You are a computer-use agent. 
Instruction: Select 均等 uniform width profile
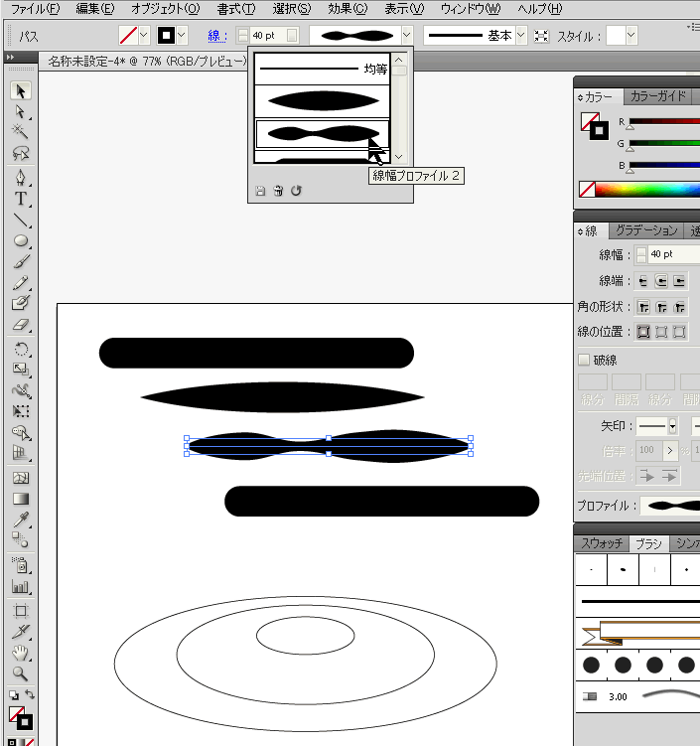pos(323,69)
